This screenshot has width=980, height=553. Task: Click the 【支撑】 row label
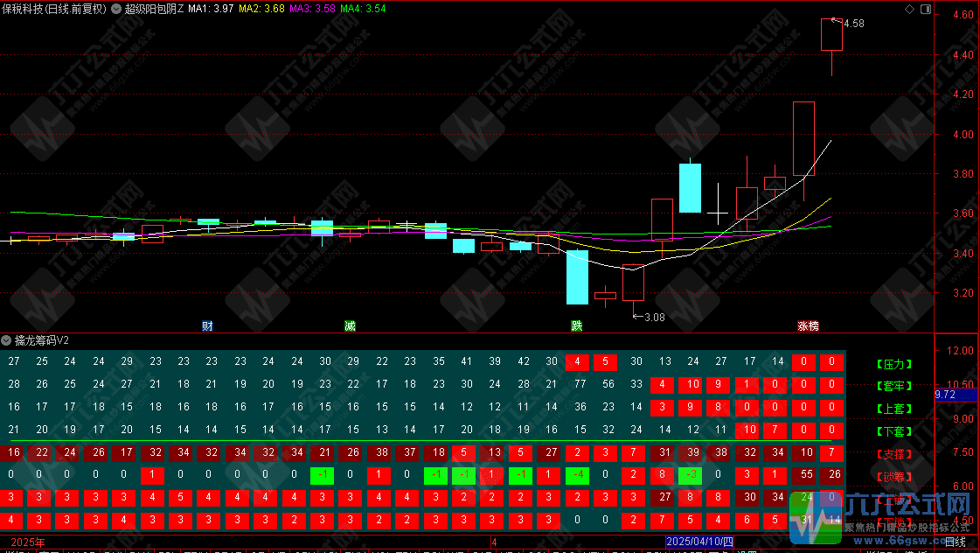(893, 454)
